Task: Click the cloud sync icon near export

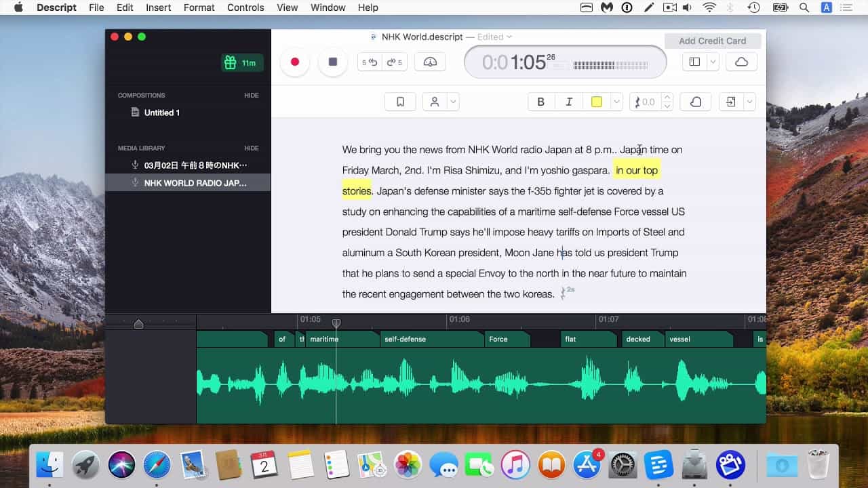Action: pos(695,101)
